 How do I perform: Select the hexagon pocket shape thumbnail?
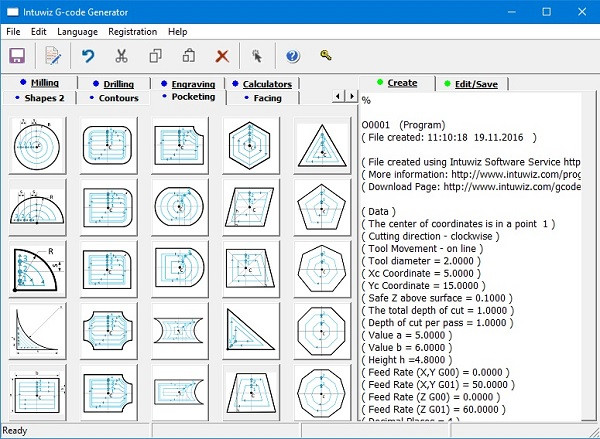tap(251, 145)
